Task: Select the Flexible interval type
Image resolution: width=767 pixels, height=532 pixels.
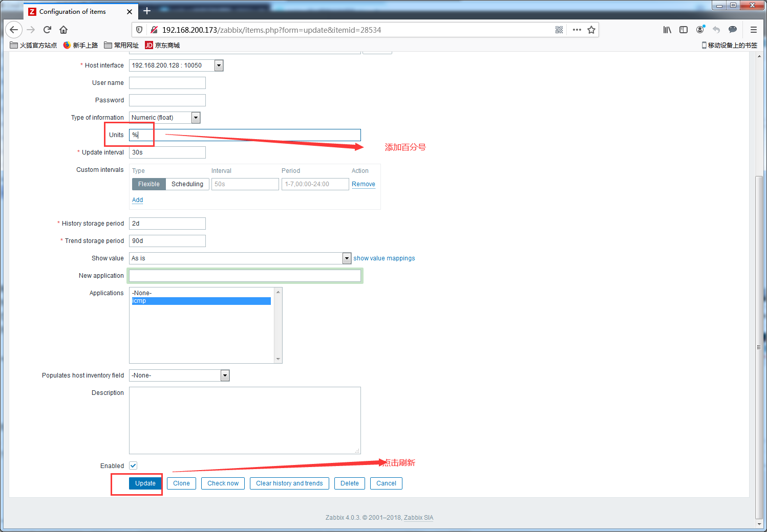Action: 149,184
